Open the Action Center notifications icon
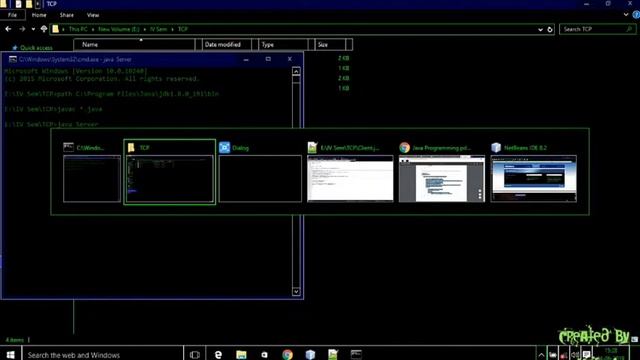640x360 pixels. (x=586, y=355)
